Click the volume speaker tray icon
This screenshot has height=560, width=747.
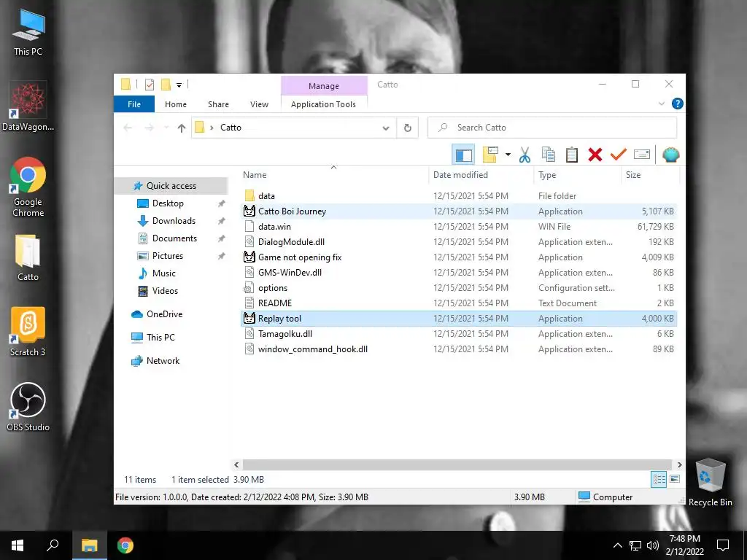(653, 545)
